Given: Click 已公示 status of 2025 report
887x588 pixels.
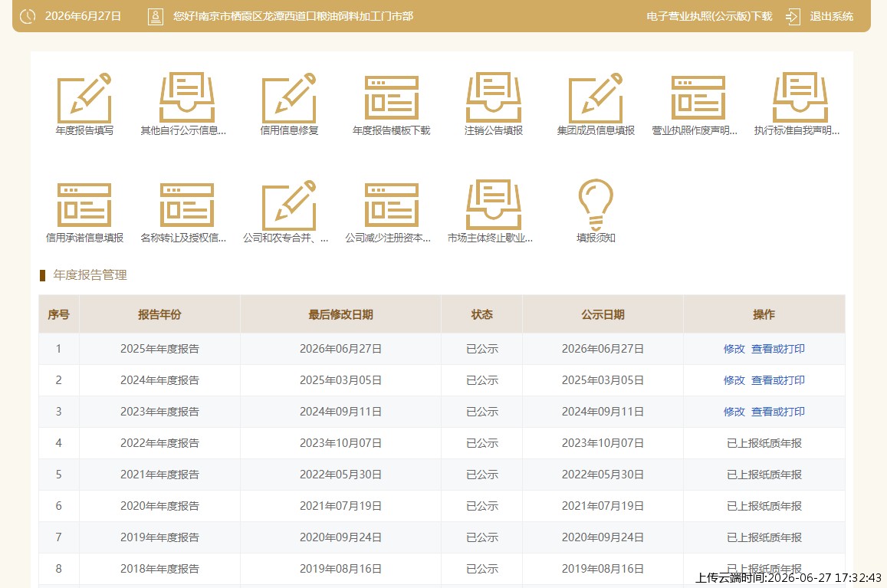Looking at the screenshot, I should pyautogui.click(x=482, y=349).
